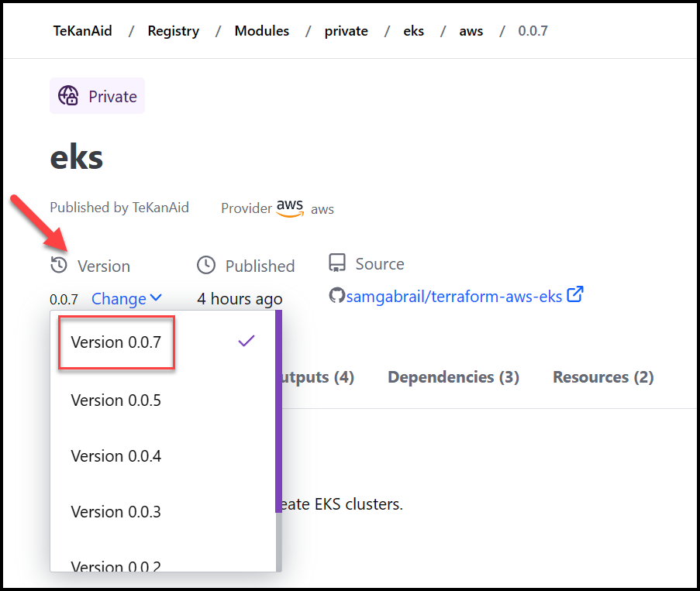The width and height of the screenshot is (700, 591).
Task: Choose the highlighted Version 0.0.7 entry
Action: [x=116, y=342]
